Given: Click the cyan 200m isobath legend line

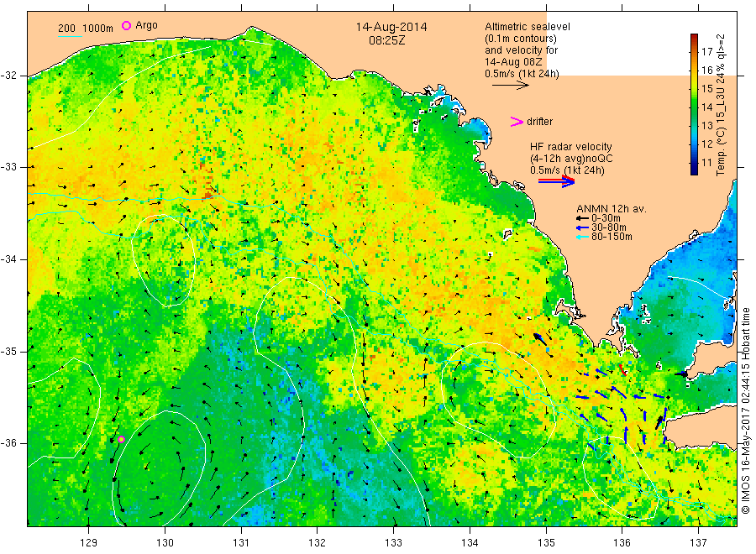Looking at the screenshot, I should pos(71,36).
